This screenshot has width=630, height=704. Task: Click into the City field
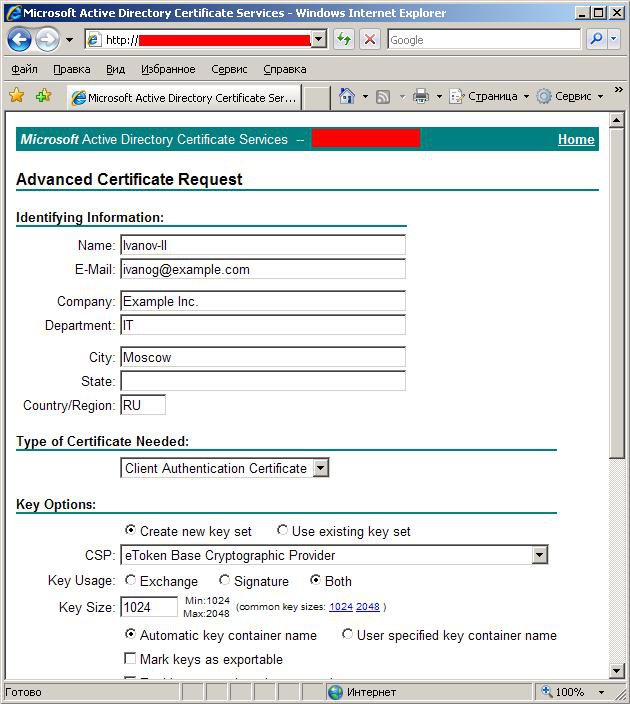(263, 357)
